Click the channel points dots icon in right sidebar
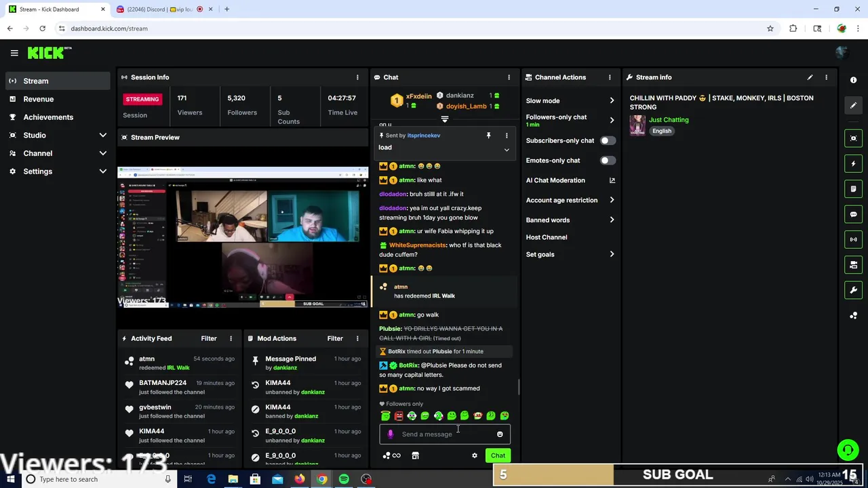 click(853, 316)
